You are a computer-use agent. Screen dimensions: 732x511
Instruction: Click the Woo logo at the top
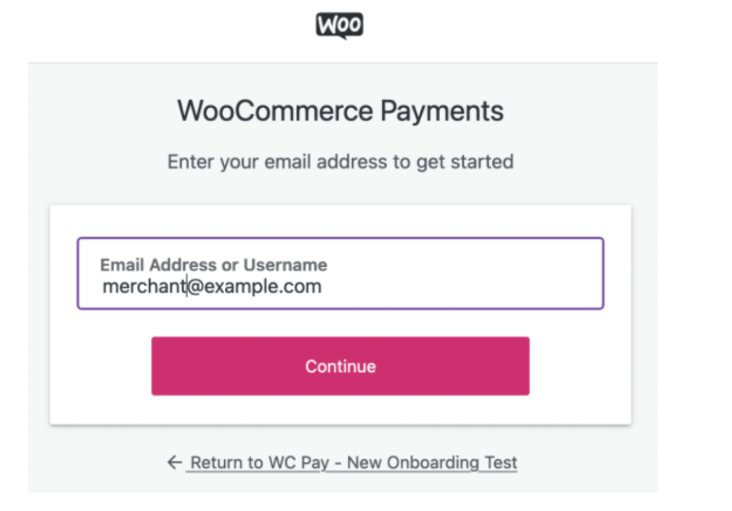tap(339, 25)
